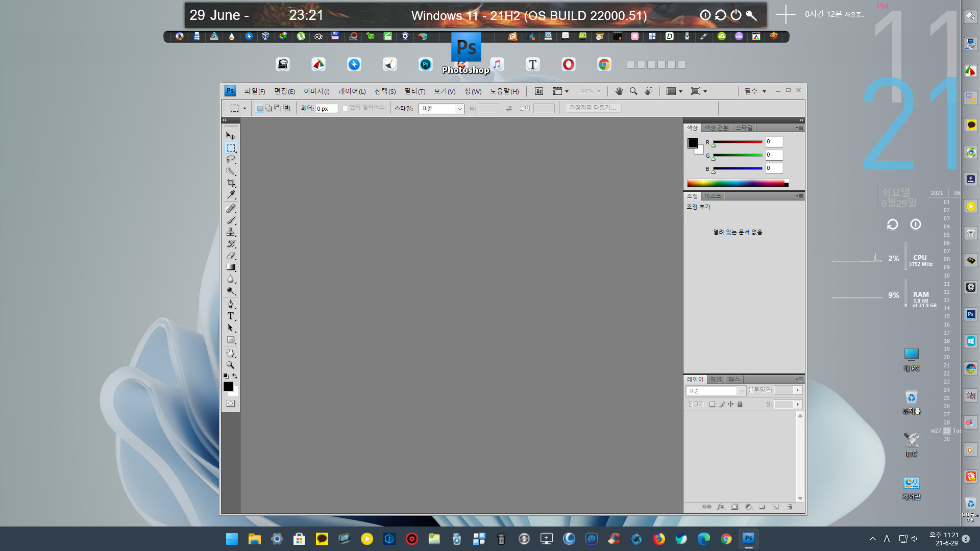The width and height of the screenshot is (980, 551).
Task: Expand the toolbox with double-arrow at top
Action: click(x=225, y=120)
